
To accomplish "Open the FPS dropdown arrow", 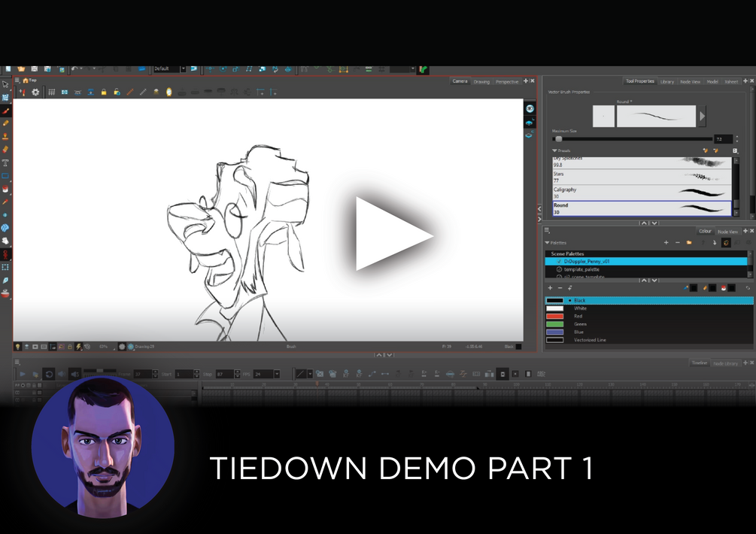I will click(x=277, y=374).
